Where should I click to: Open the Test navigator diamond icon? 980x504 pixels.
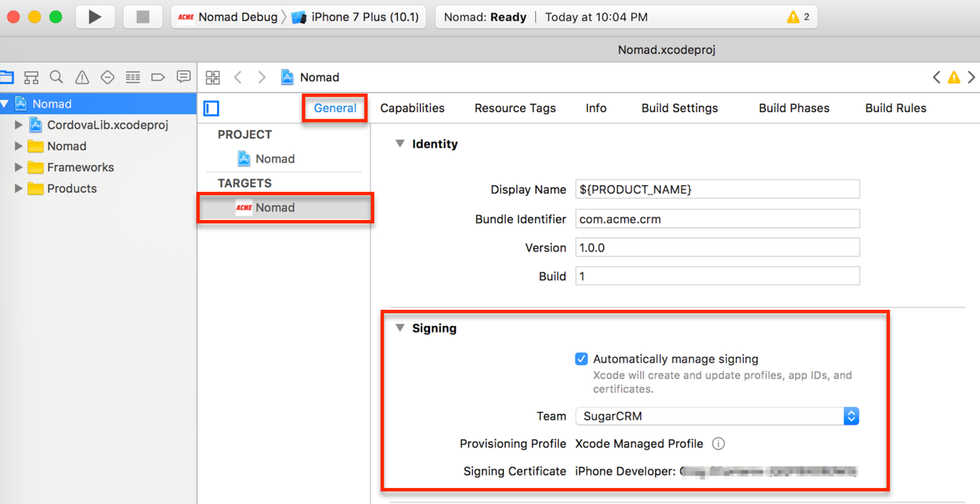[107, 77]
